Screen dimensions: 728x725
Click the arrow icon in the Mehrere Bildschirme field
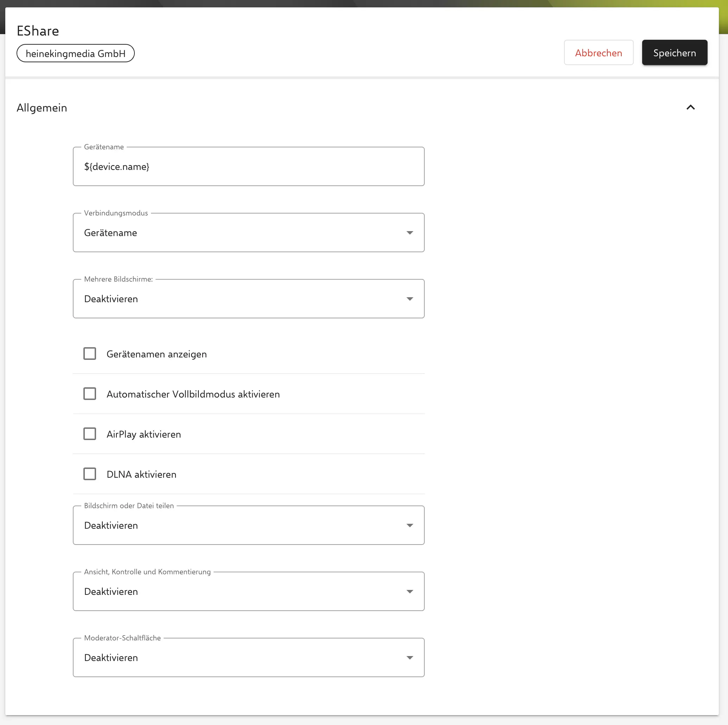410,299
